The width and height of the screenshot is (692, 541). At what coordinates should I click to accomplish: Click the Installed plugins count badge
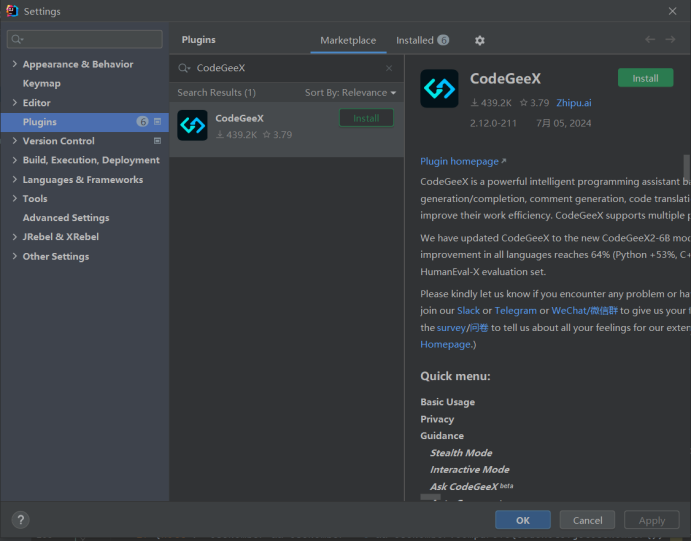click(x=443, y=40)
